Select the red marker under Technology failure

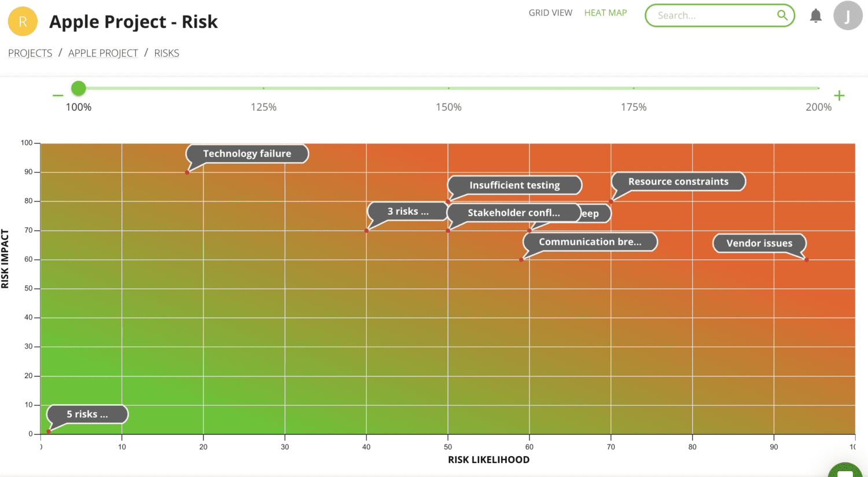[x=187, y=172]
